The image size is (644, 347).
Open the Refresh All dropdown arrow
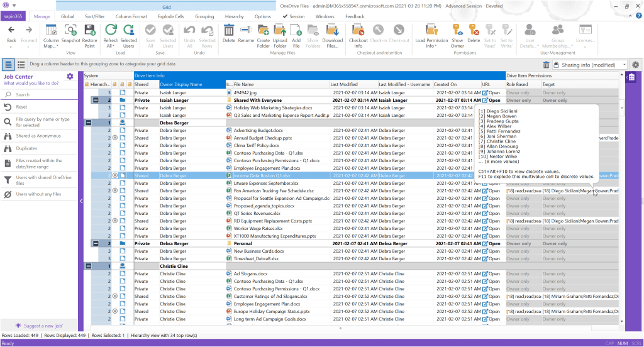tap(113, 46)
